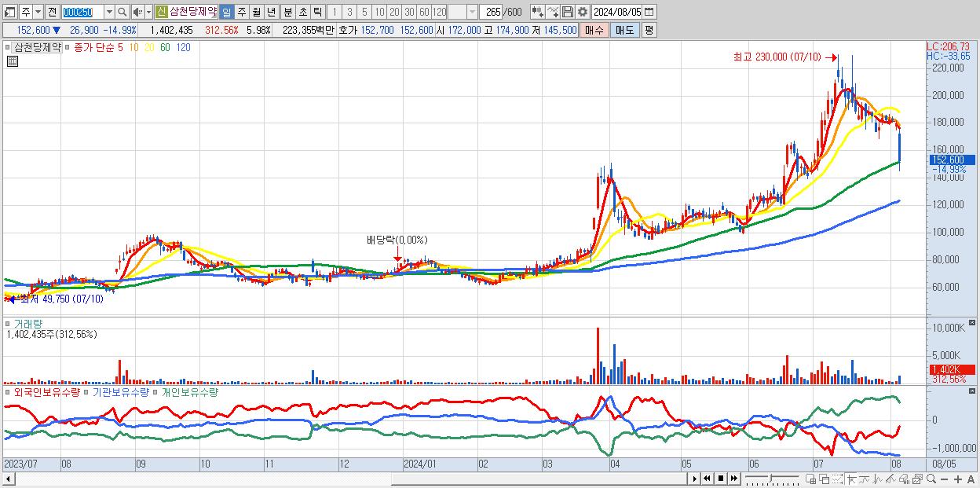
Task: Toggle the 개인보유수량 indicator marker
Action: pos(155,391)
